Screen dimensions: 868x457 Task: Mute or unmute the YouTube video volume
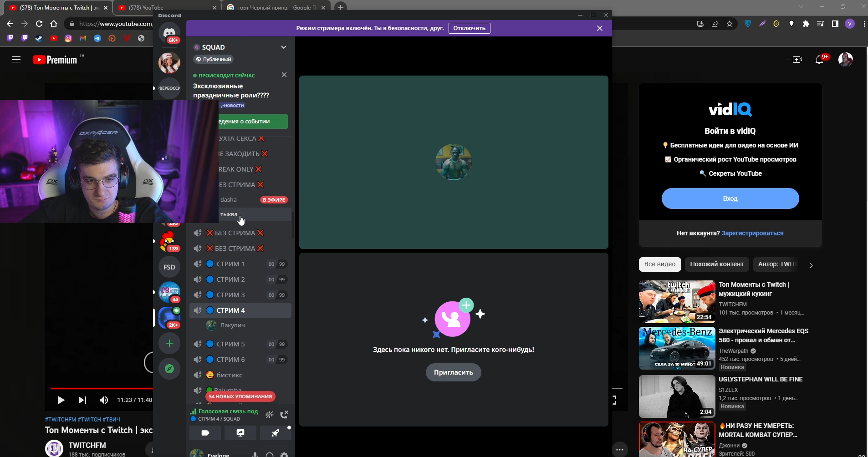tap(104, 400)
